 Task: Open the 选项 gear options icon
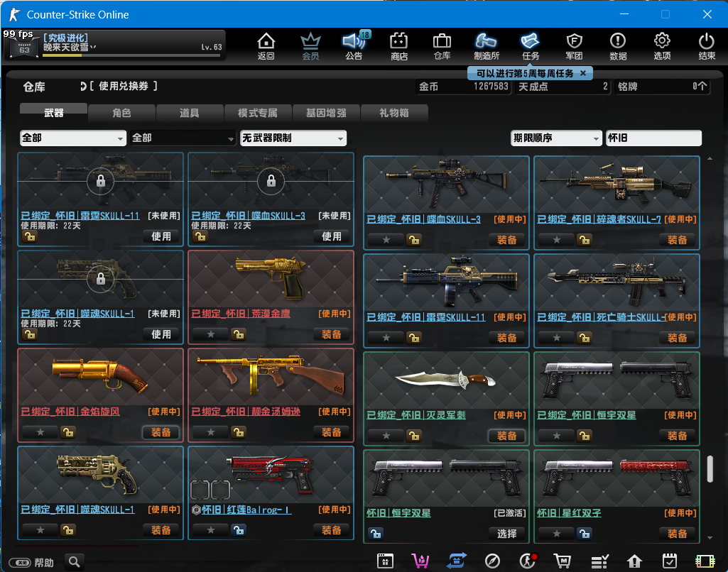[662, 46]
